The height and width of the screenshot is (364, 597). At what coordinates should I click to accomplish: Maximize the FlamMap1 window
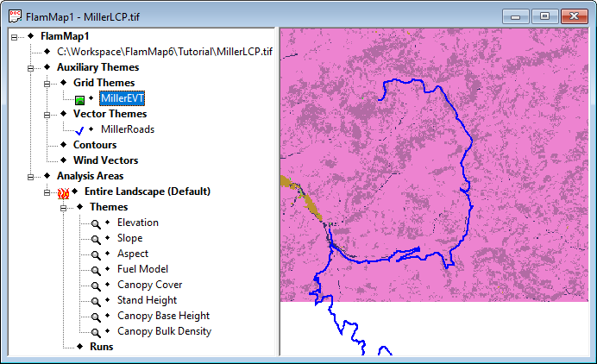tap(544, 16)
